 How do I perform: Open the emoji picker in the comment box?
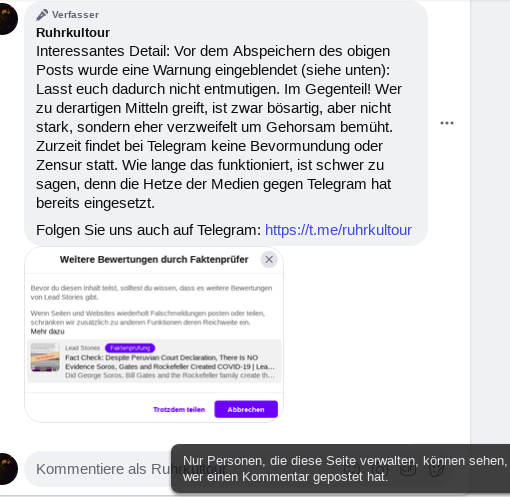click(x=352, y=469)
